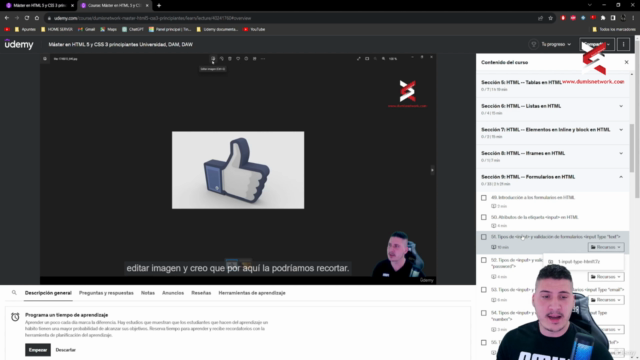
Task: Check lecture 49 Introducción a los formularios
Action: (484, 198)
